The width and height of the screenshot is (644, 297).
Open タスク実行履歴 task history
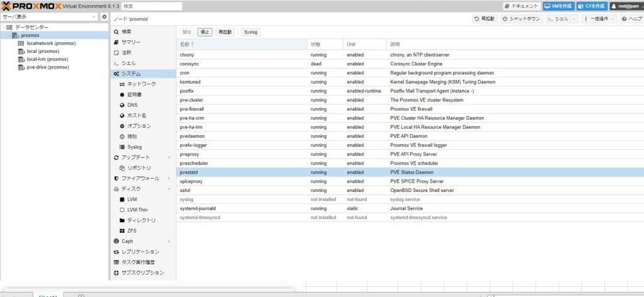tap(143, 262)
